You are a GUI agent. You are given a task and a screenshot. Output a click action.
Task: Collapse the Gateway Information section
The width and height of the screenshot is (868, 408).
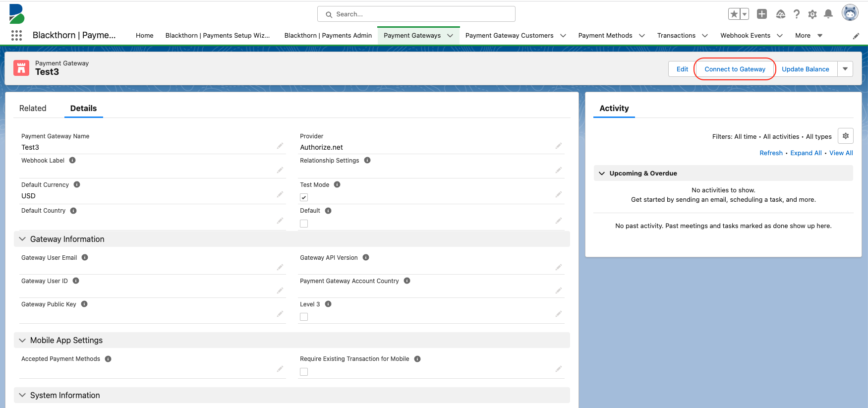(x=22, y=239)
